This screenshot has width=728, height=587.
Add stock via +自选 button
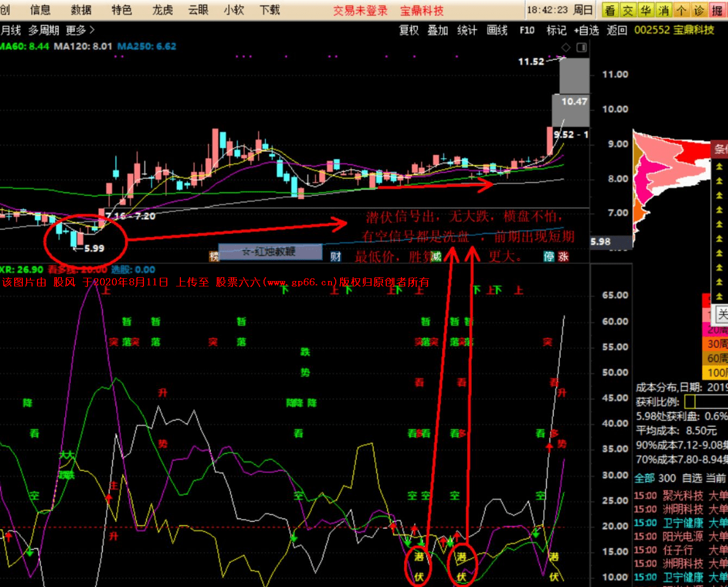pyautogui.click(x=587, y=30)
